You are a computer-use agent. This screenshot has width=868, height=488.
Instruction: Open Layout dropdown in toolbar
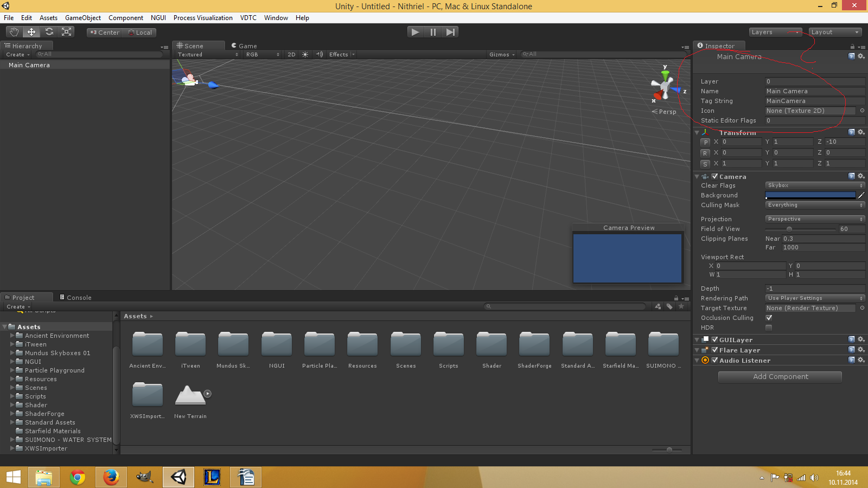[835, 32]
